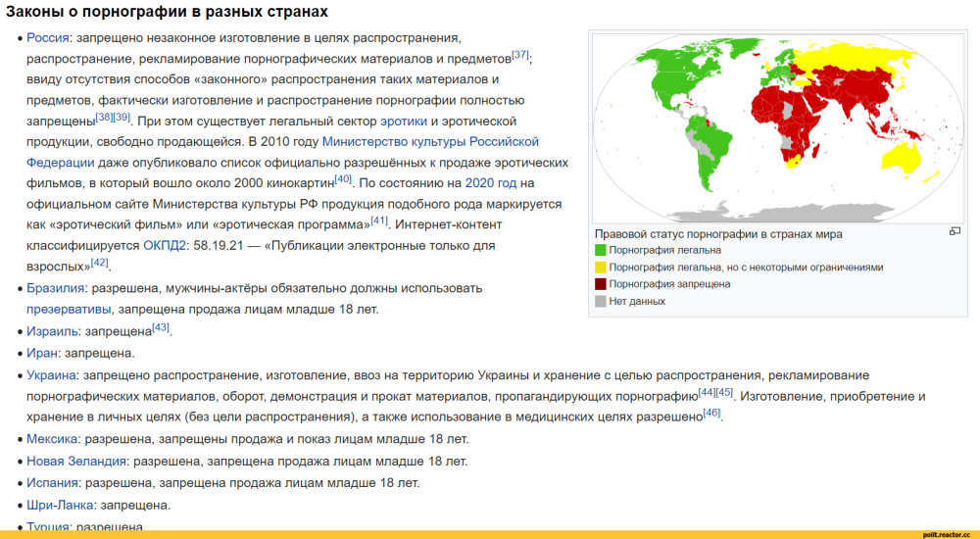980x539 pixels.
Task: Open the Мексика link
Action: [52, 439]
